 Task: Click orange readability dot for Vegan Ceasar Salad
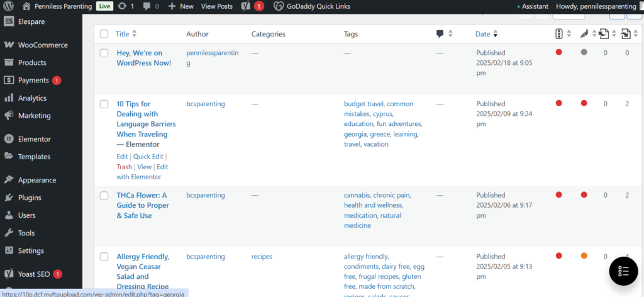coord(584,255)
